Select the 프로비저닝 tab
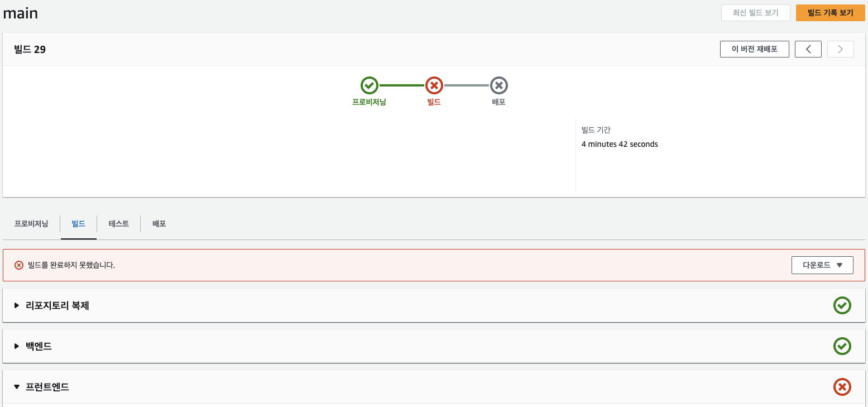This screenshot has width=868, height=407. pyautogui.click(x=30, y=223)
